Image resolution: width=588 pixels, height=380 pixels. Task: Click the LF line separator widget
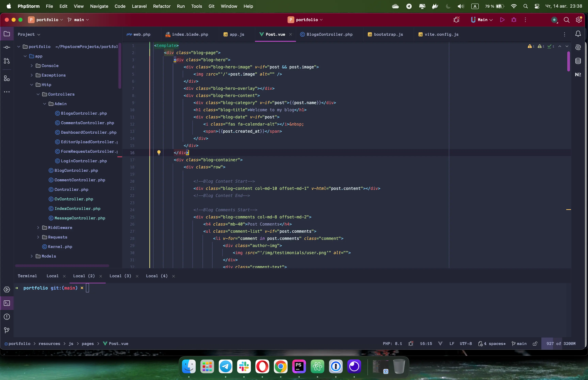(452, 344)
